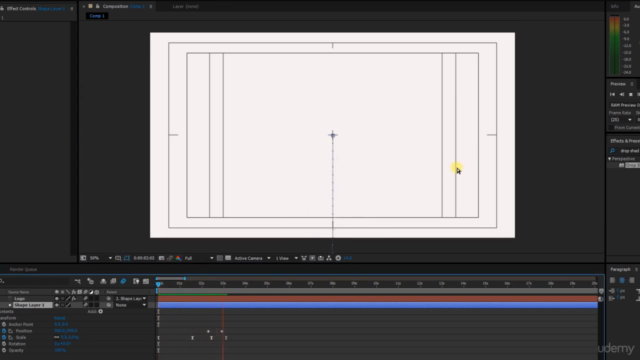Toggle the motion blur switch on Logo layer

coord(86,299)
